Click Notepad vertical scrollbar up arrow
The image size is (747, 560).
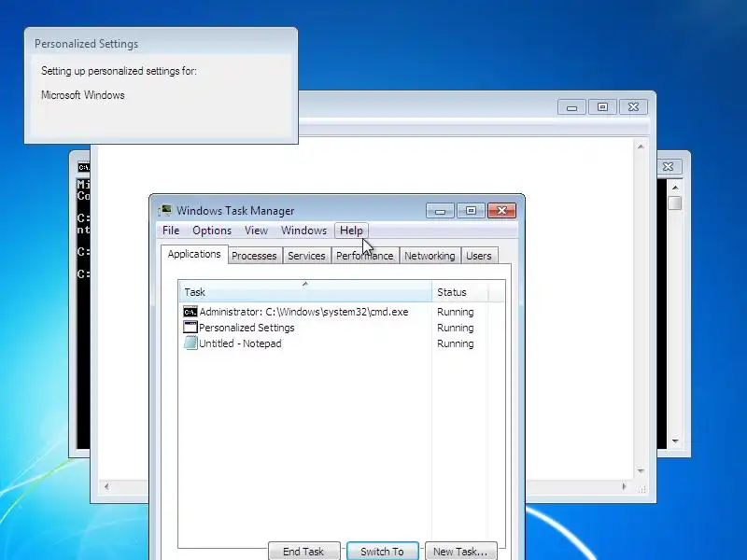pos(641,147)
